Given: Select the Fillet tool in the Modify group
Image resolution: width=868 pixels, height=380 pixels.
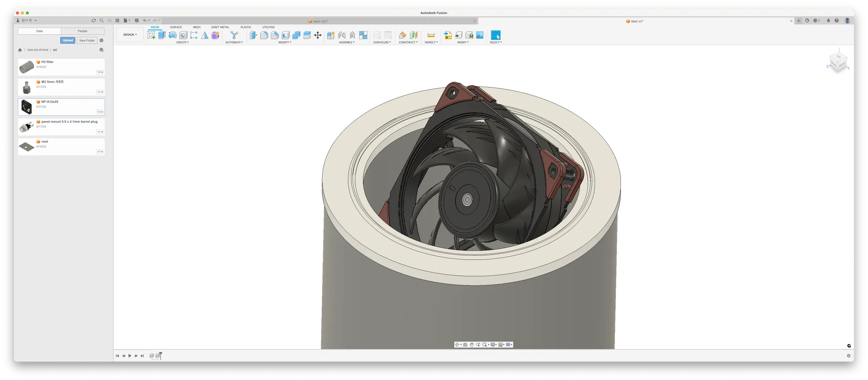Looking at the screenshot, I should 264,35.
